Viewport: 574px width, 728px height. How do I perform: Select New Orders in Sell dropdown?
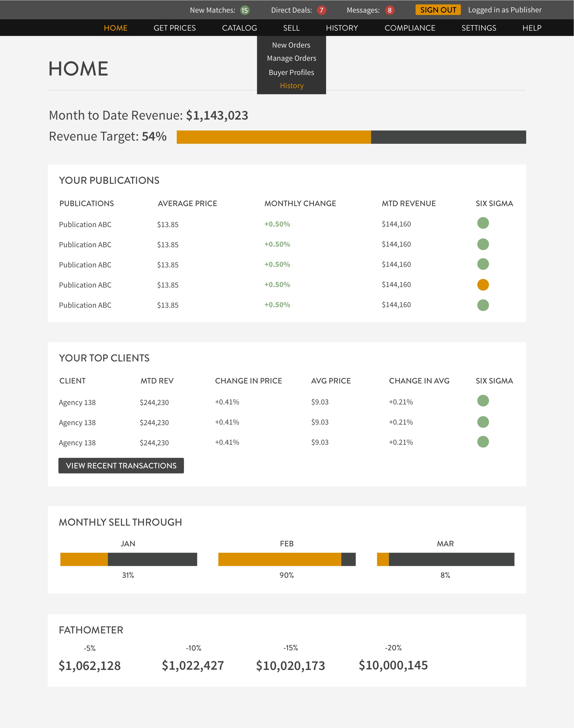tap(291, 45)
